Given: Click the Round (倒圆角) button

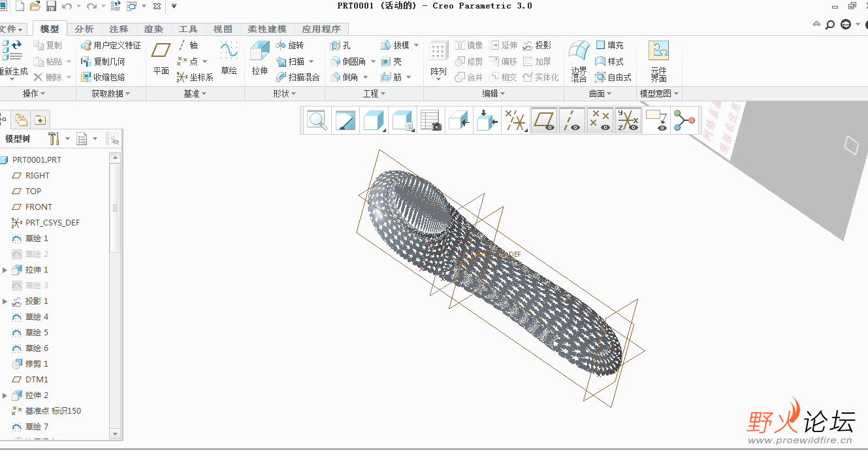Looking at the screenshot, I should pos(353,61).
